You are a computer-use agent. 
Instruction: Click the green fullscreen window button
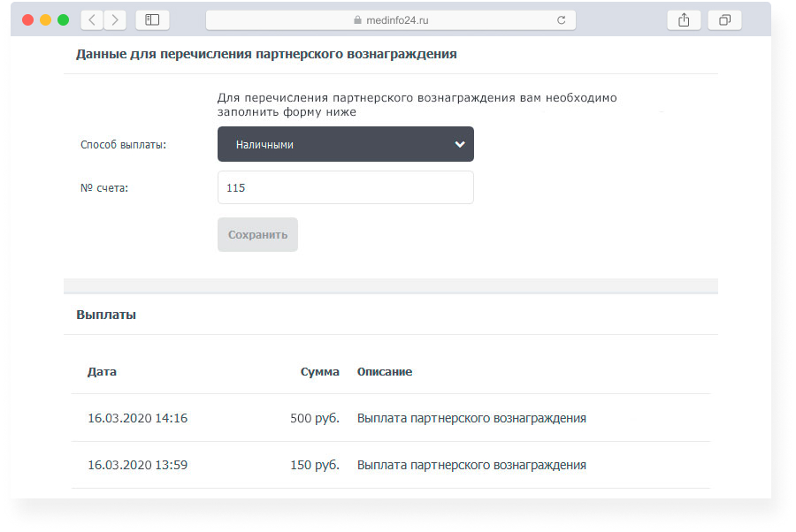pos(64,19)
